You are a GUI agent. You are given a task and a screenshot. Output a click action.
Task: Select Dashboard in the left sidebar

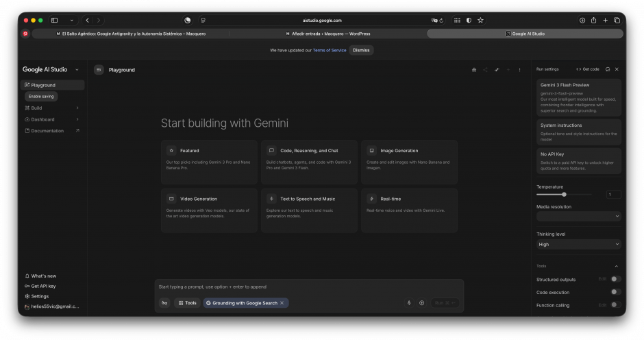42,119
